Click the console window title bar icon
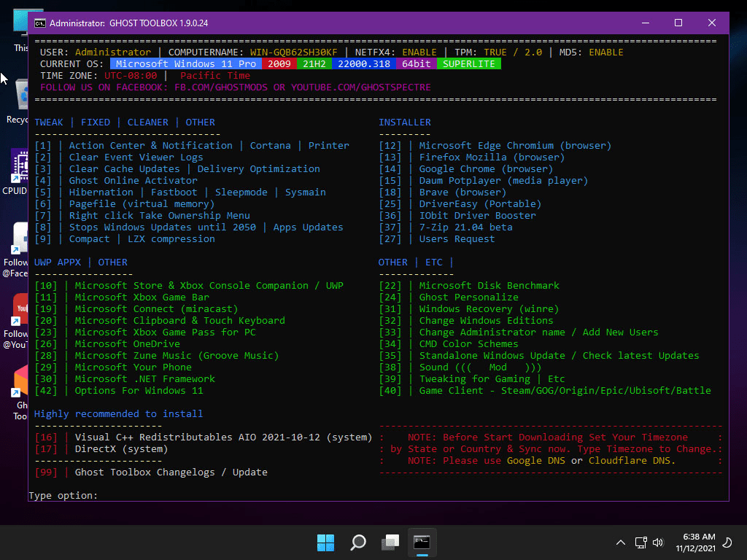The image size is (747, 560). 41,23
